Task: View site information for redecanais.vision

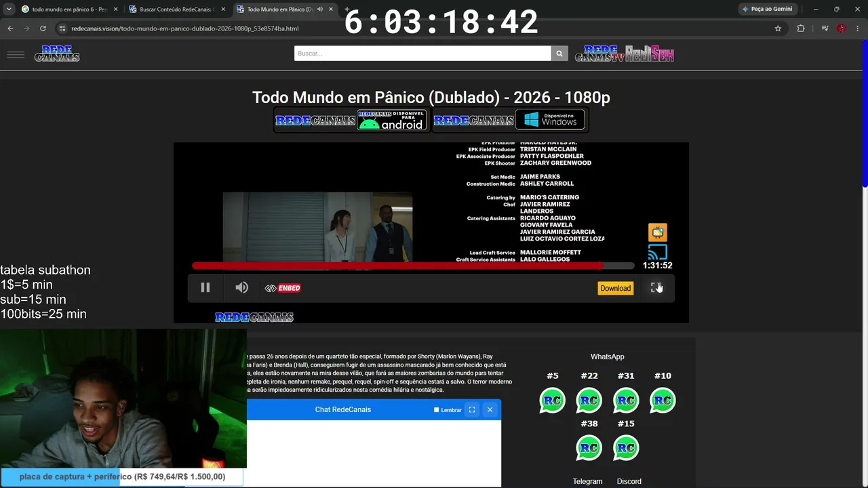Action: 62,28
